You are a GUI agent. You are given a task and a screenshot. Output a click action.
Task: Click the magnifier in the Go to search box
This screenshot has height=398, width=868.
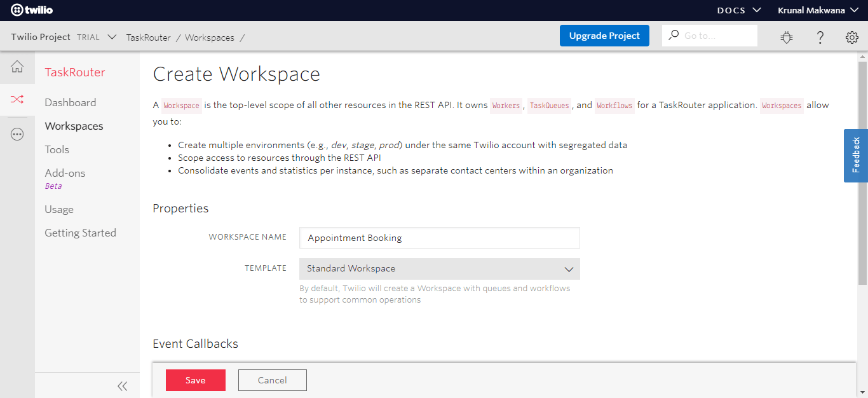click(673, 35)
